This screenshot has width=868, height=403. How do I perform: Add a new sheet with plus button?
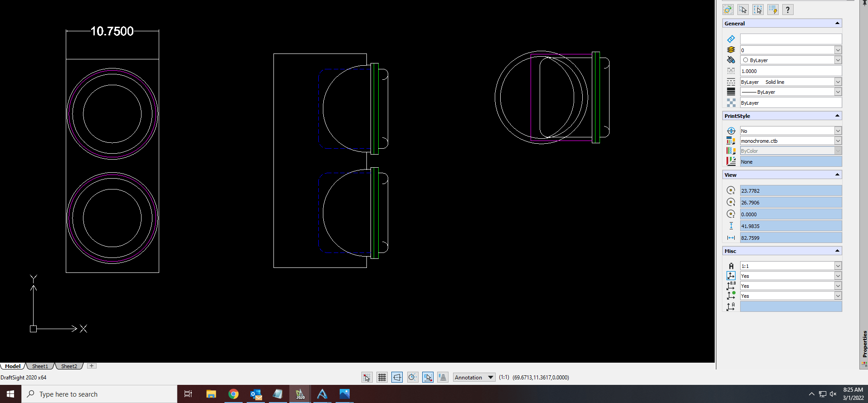pyautogui.click(x=92, y=366)
